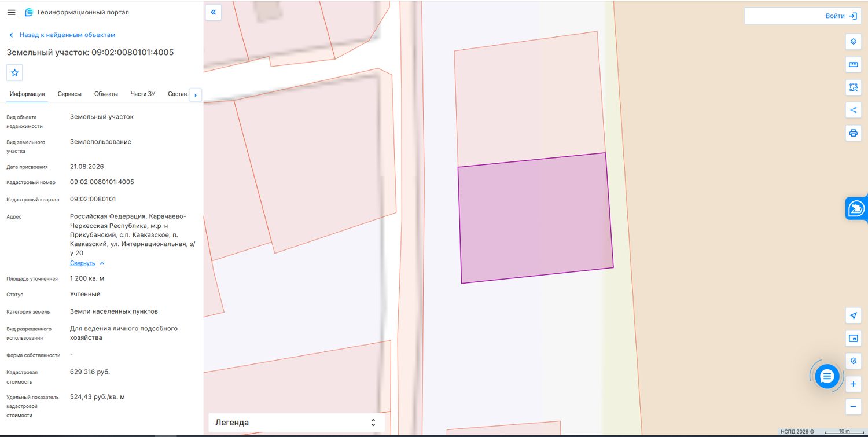Open the round chat support bubble
Viewport: 868px width, 437px height.
tap(827, 376)
